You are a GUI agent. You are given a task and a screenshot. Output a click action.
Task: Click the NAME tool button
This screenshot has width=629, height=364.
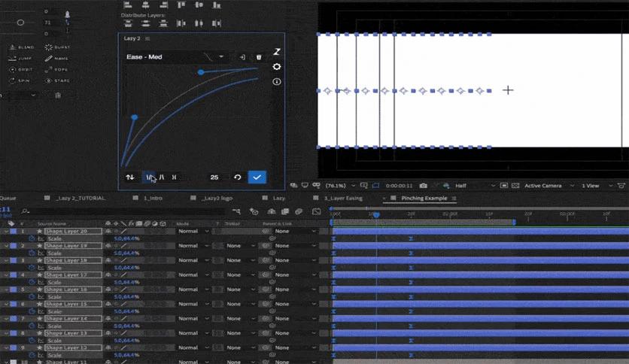[56, 59]
